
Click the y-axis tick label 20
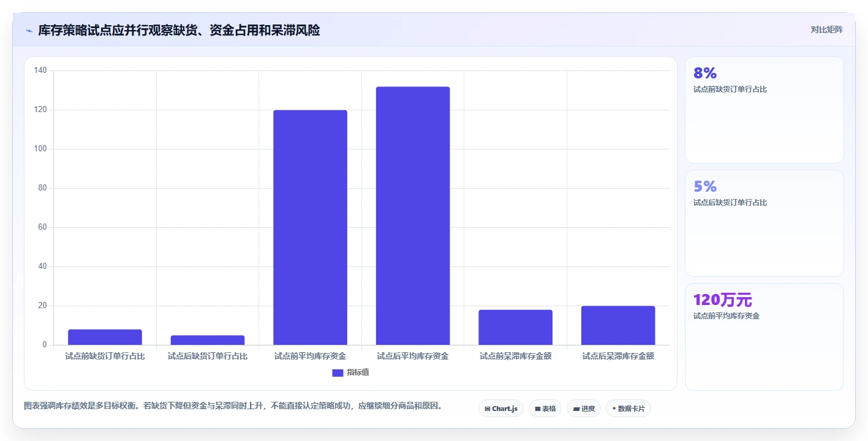42,306
